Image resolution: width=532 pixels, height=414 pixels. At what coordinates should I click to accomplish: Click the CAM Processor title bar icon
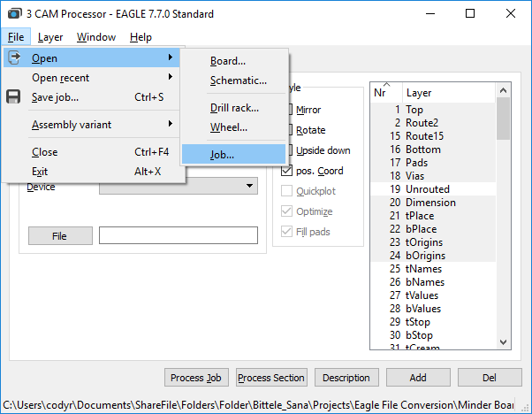coord(15,14)
